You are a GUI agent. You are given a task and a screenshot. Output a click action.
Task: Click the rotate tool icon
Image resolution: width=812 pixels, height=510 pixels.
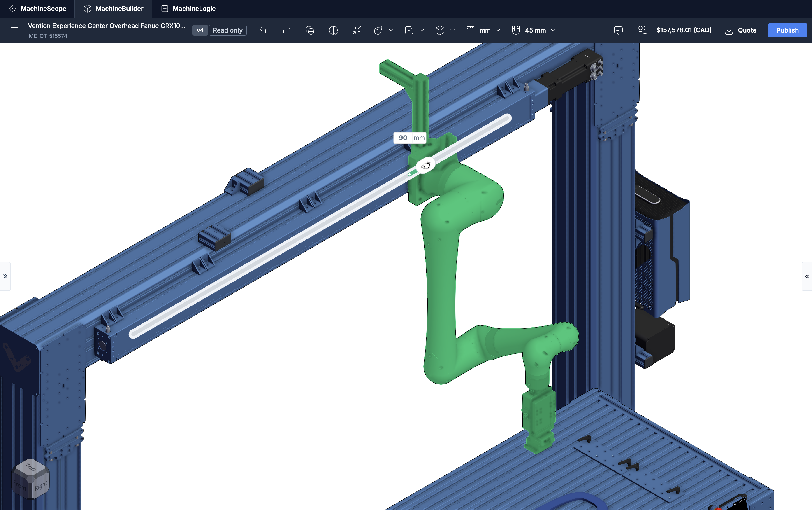[x=378, y=30]
